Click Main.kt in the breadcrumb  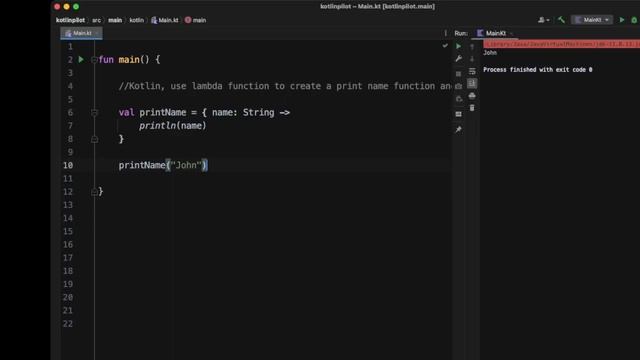tap(165, 20)
